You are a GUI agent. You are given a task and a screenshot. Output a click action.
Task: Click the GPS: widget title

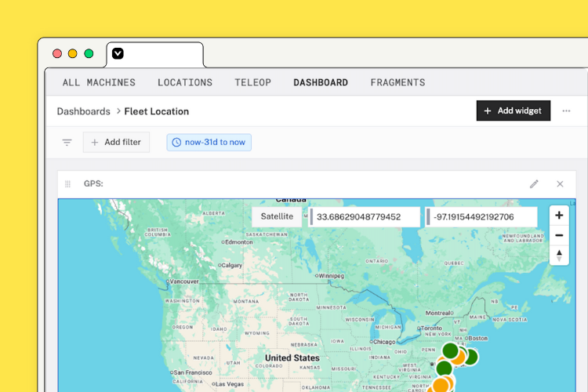(x=93, y=183)
